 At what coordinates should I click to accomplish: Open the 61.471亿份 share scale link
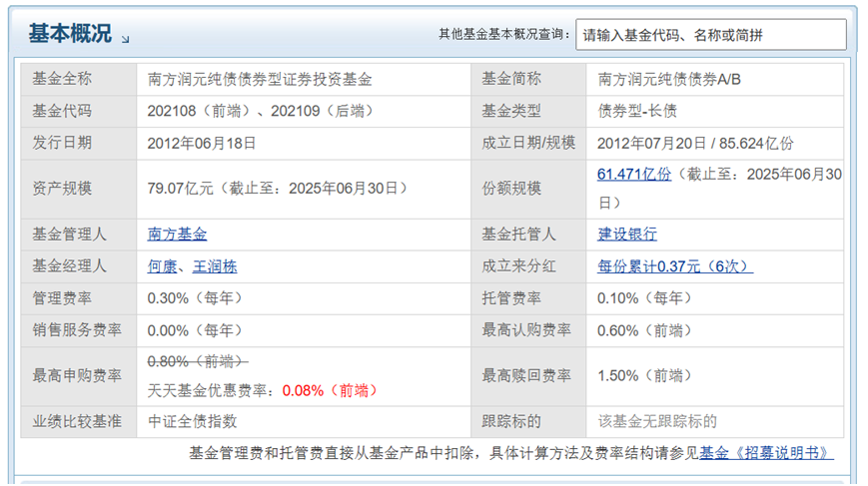point(634,175)
